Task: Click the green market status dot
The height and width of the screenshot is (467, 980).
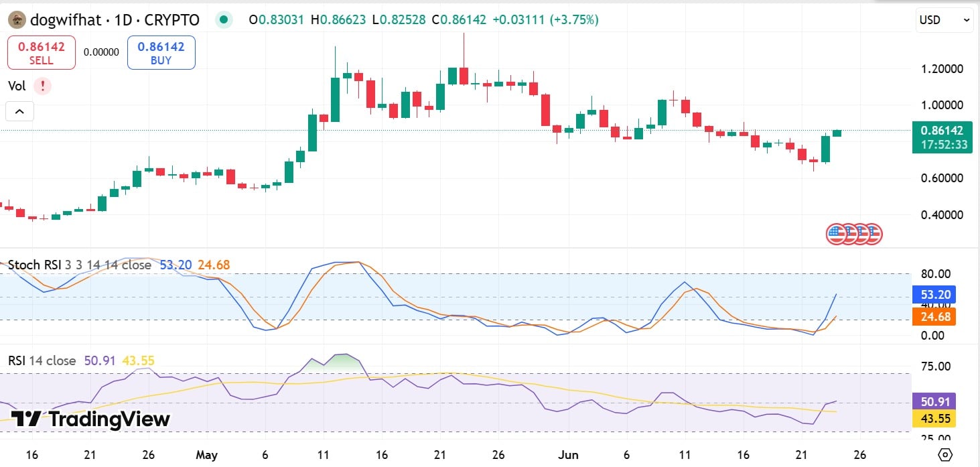Action: tap(224, 20)
